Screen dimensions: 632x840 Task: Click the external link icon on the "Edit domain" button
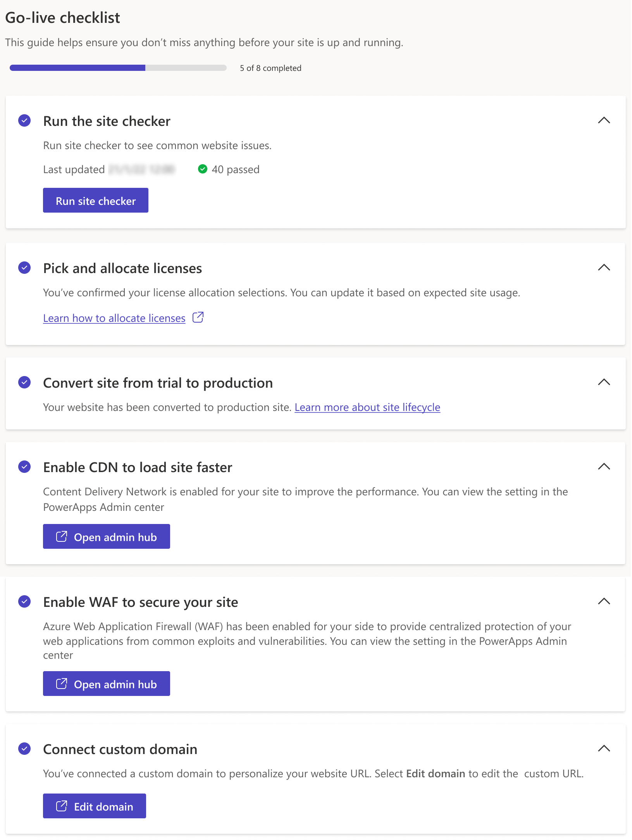pyautogui.click(x=61, y=806)
